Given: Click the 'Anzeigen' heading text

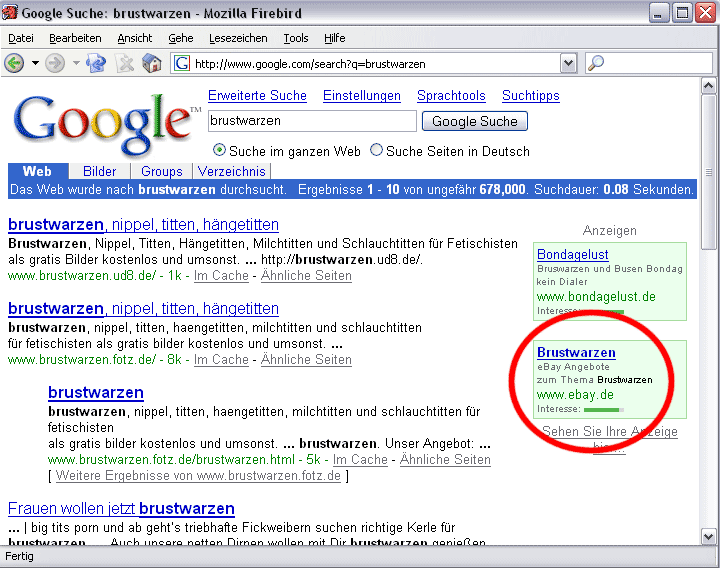Looking at the screenshot, I should tap(609, 231).
